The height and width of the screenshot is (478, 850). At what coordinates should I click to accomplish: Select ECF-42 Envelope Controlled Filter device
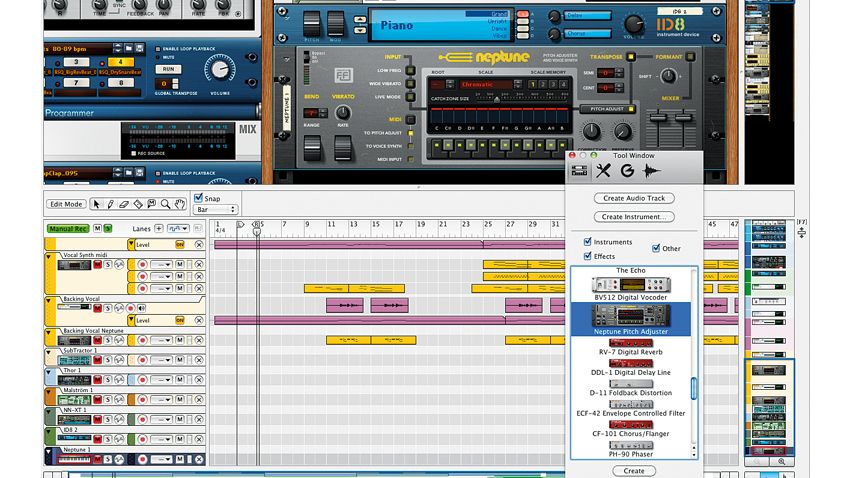[x=631, y=409]
